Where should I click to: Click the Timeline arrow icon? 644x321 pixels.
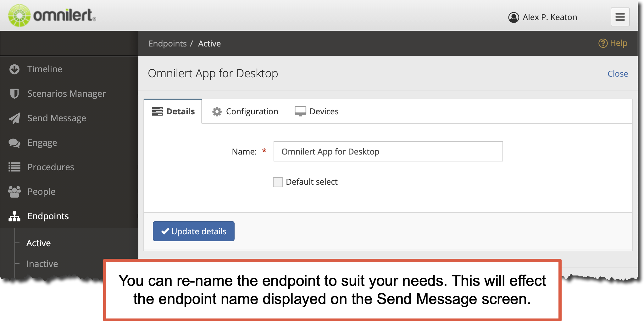(14, 69)
